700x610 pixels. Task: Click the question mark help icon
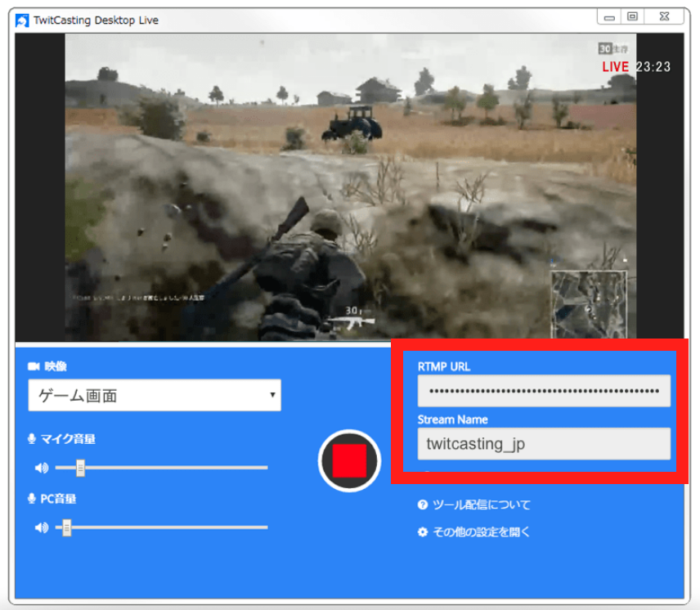click(x=422, y=505)
